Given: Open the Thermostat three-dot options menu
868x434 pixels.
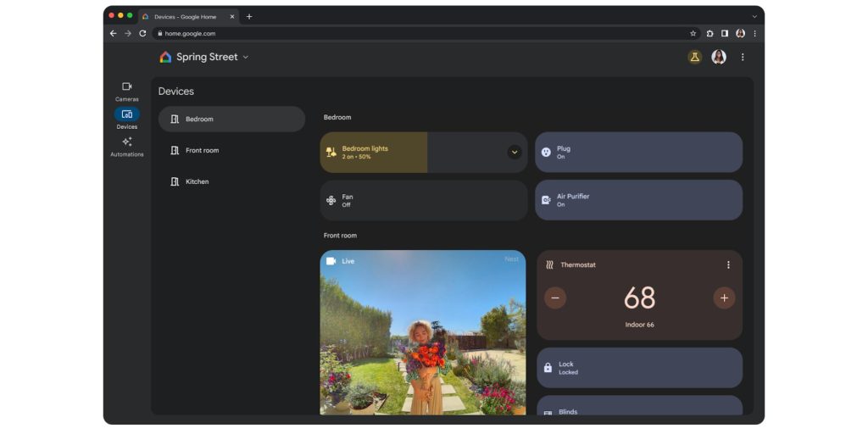Looking at the screenshot, I should click(x=727, y=264).
